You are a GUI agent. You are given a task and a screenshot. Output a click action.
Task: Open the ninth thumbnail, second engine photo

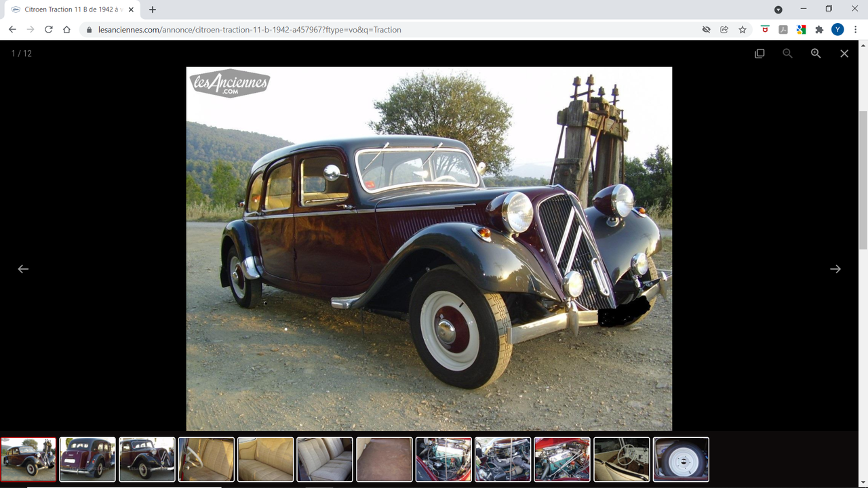pyautogui.click(x=503, y=460)
